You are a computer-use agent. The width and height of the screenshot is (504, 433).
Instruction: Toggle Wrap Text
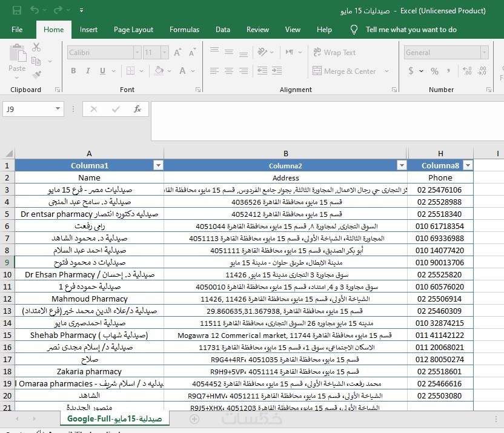[334, 52]
